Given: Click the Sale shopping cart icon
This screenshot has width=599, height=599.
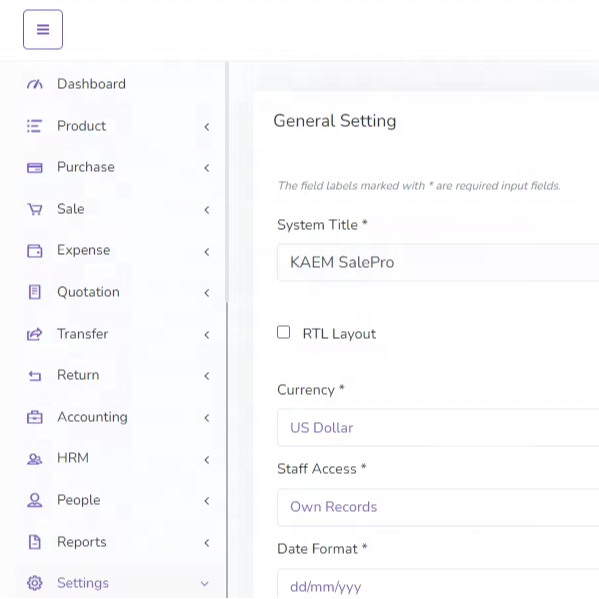Looking at the screenshot, I should pyautogui.click(x=35, y=209).
